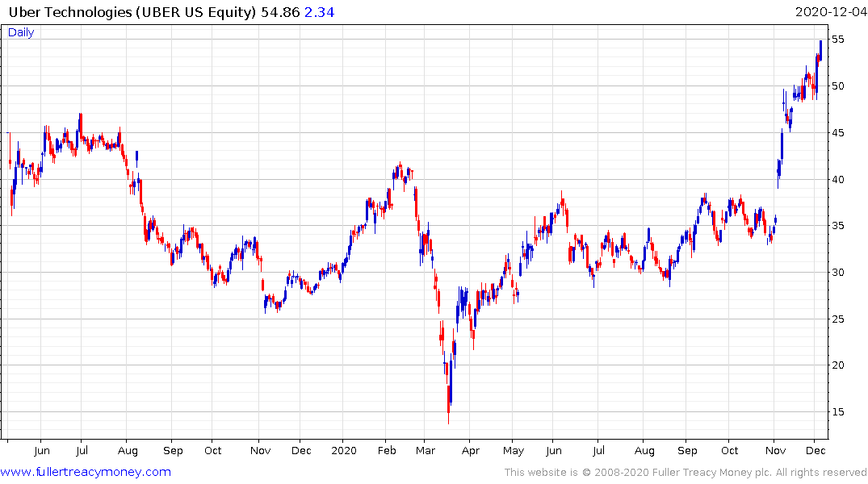The image size is (868, 484).
Task: Click the copyright notice 'Fuller Treacy Money plc'
Action: coord(712,473)
